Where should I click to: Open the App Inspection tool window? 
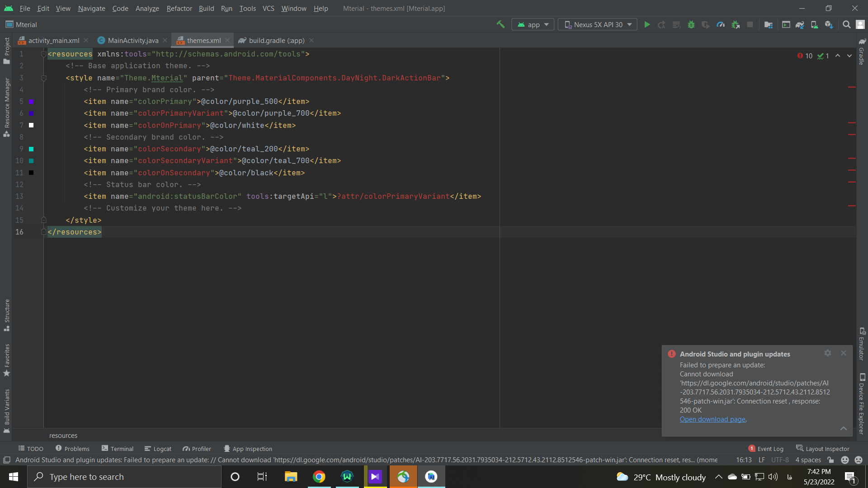(x=248, y=449)
